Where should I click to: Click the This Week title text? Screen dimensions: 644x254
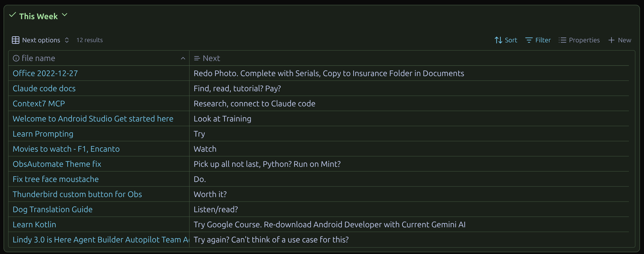[39, 16]
